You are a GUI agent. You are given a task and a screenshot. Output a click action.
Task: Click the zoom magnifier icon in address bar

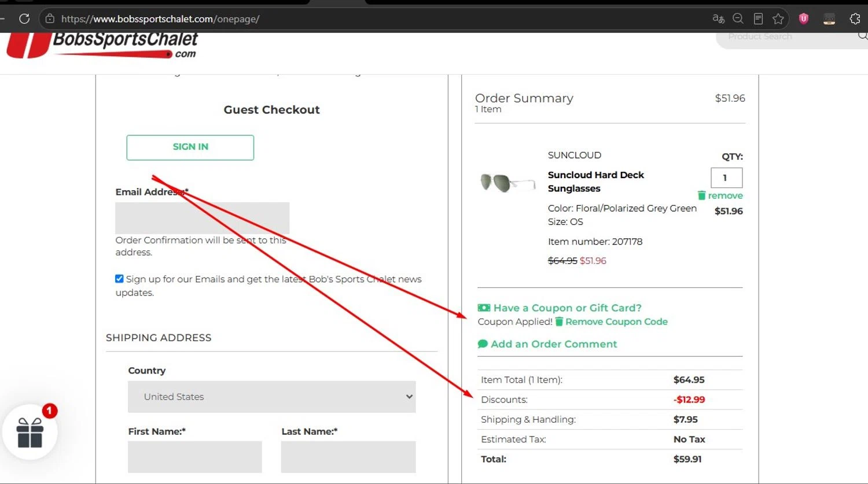pos(738,19)
